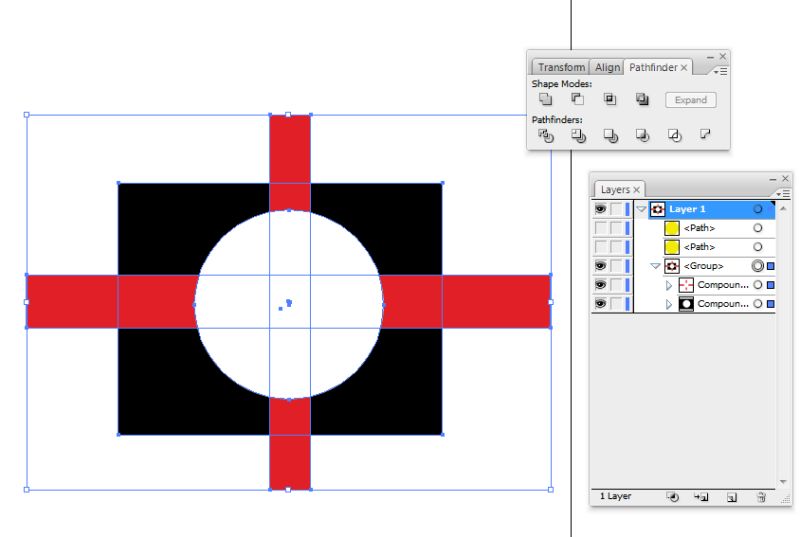
Task: Click the Delete Selection trash icon
Action: pos(761,497)
